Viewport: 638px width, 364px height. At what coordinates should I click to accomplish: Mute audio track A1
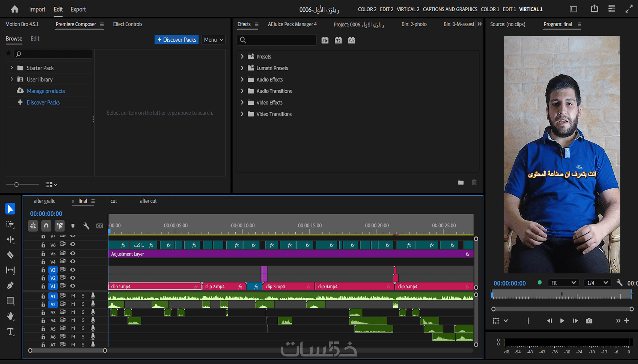click(73, 296)
